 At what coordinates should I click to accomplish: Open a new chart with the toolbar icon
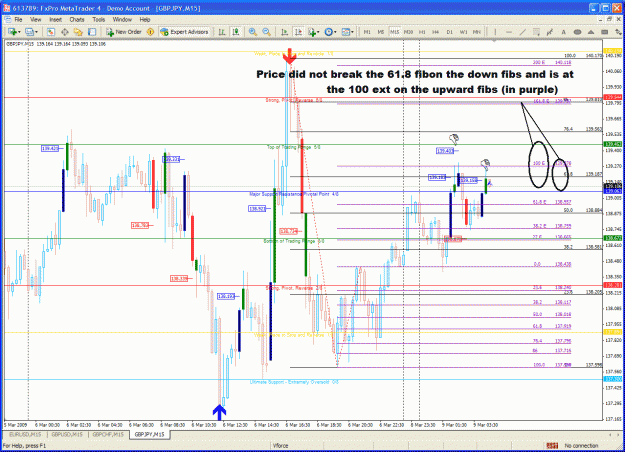pos(12,32)
